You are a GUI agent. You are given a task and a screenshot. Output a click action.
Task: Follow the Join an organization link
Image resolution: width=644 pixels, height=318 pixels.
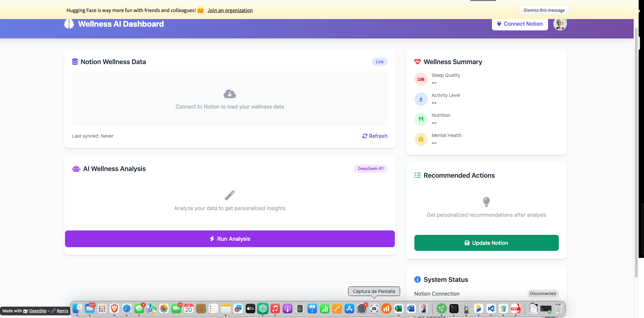coord(230,10)
